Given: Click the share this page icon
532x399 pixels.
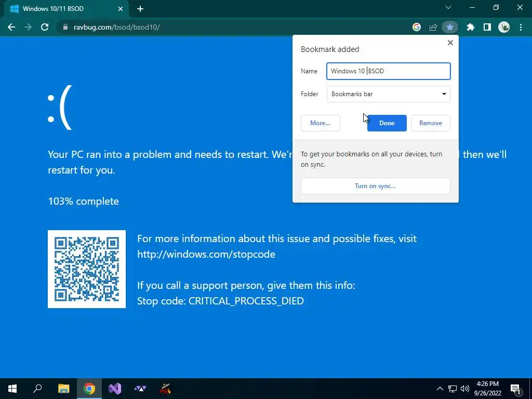Looking at the screenshot, I should coord(433,27).
